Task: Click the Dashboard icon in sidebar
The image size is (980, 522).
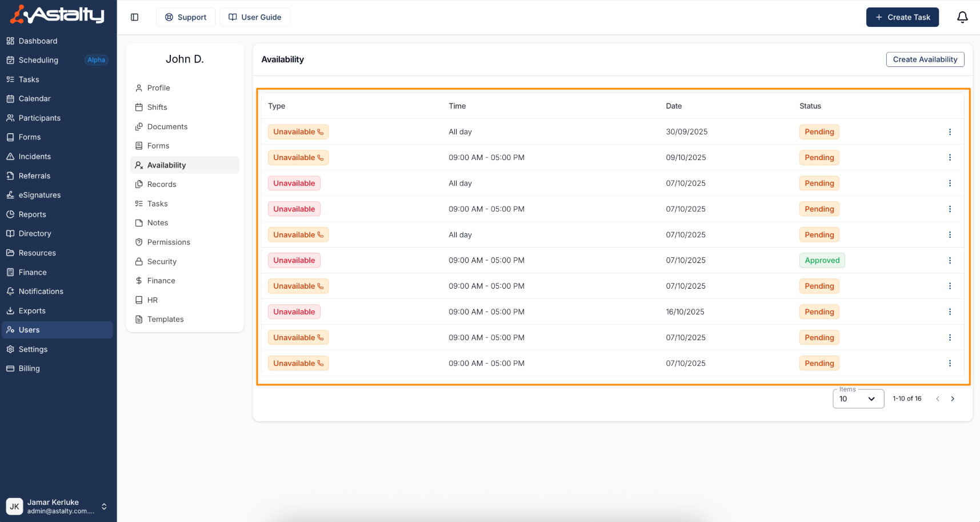Action: click(10, 41)
